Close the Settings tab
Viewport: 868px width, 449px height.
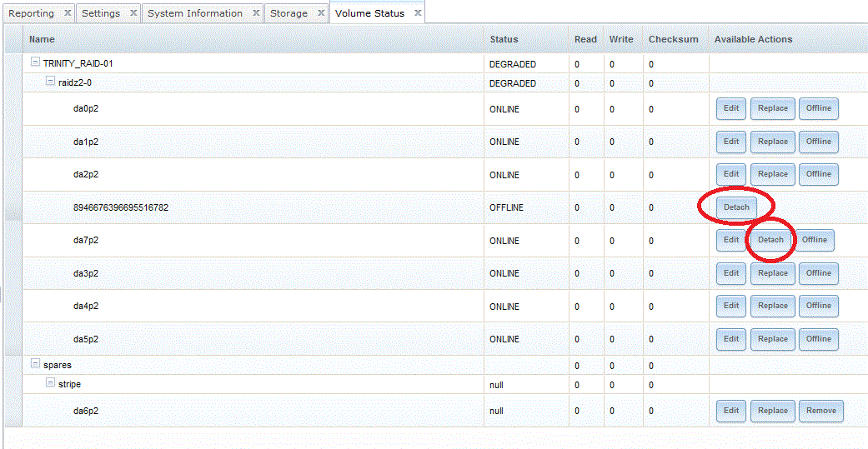(133, 13)
